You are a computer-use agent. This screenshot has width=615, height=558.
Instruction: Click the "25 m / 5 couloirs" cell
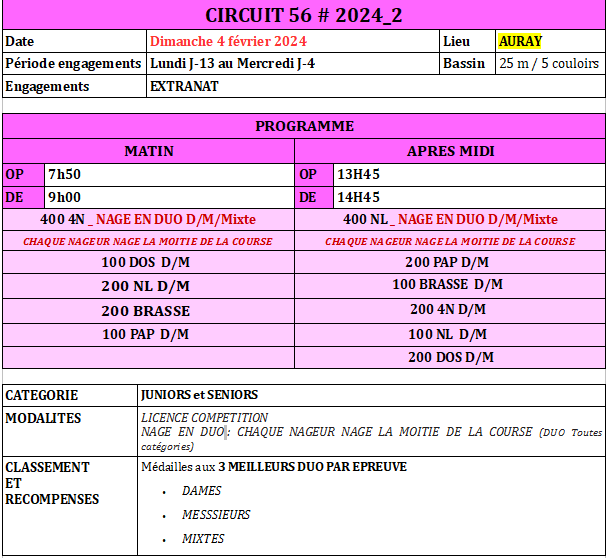[548, 63]
